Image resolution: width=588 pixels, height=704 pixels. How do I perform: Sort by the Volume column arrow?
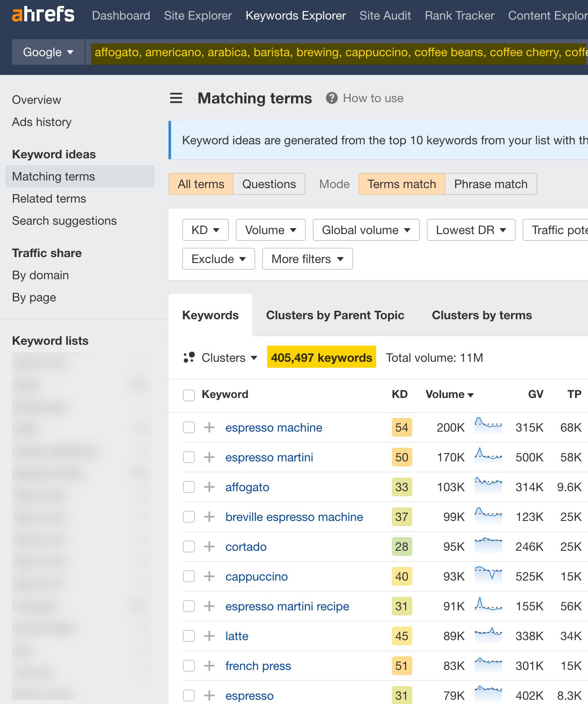pos(471,395)
